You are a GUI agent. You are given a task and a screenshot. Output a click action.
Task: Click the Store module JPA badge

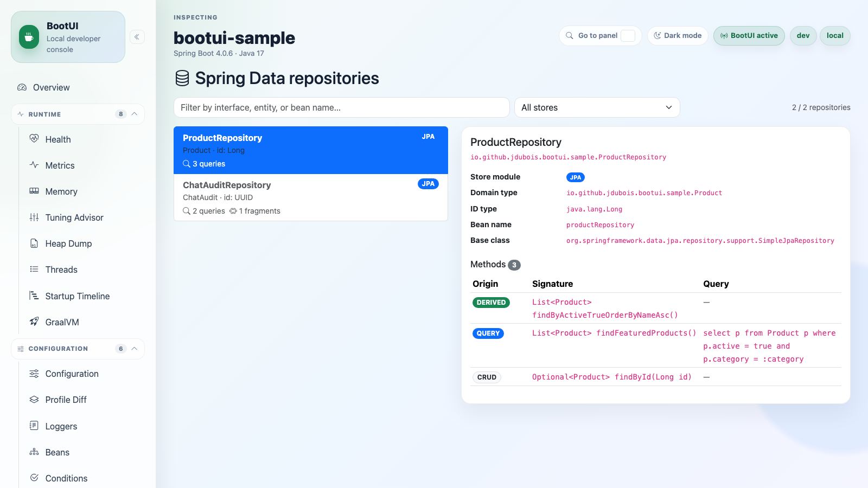pos(576,177)
